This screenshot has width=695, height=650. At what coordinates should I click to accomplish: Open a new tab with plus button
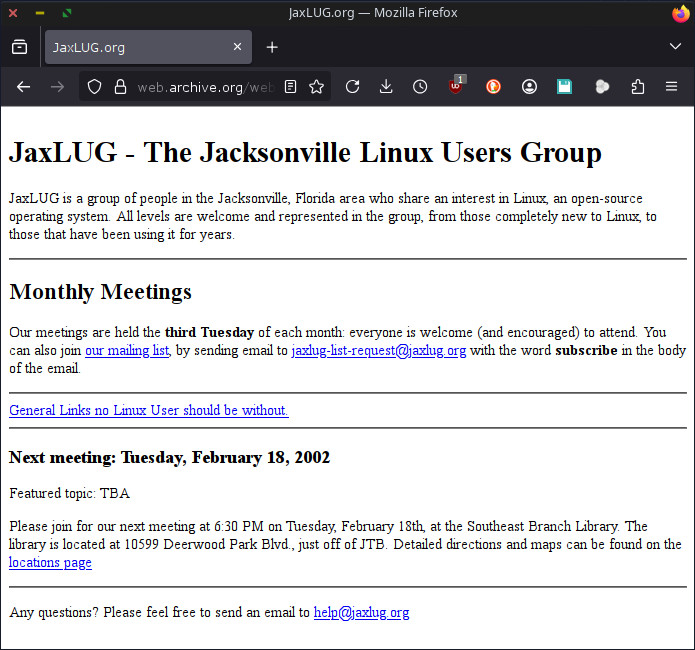[x=272, y=47]
